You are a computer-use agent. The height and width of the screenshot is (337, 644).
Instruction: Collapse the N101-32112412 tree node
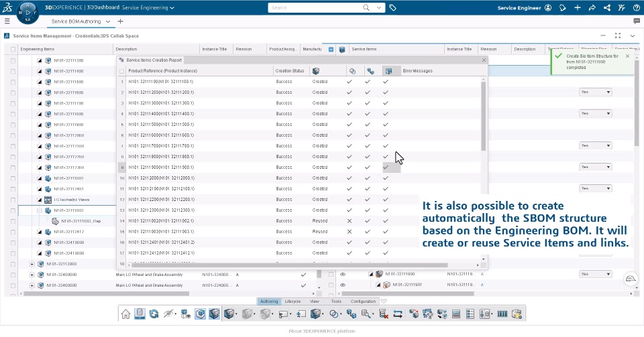pos(40,232)
